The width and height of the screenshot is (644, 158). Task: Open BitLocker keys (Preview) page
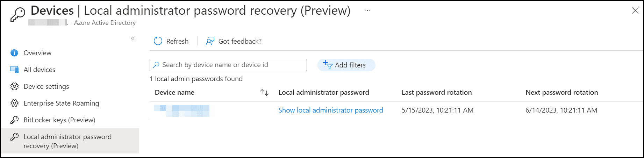pyautogui.click(x=59, y=120)
